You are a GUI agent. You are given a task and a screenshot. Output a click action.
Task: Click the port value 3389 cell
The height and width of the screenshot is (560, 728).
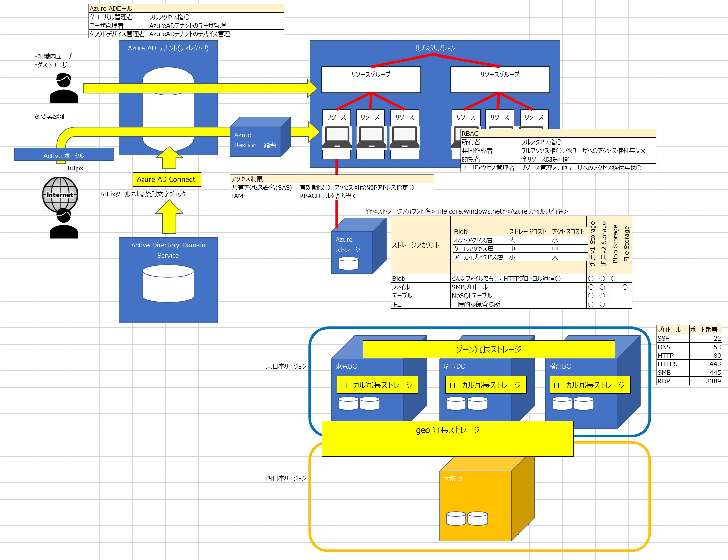coord(706,381)
